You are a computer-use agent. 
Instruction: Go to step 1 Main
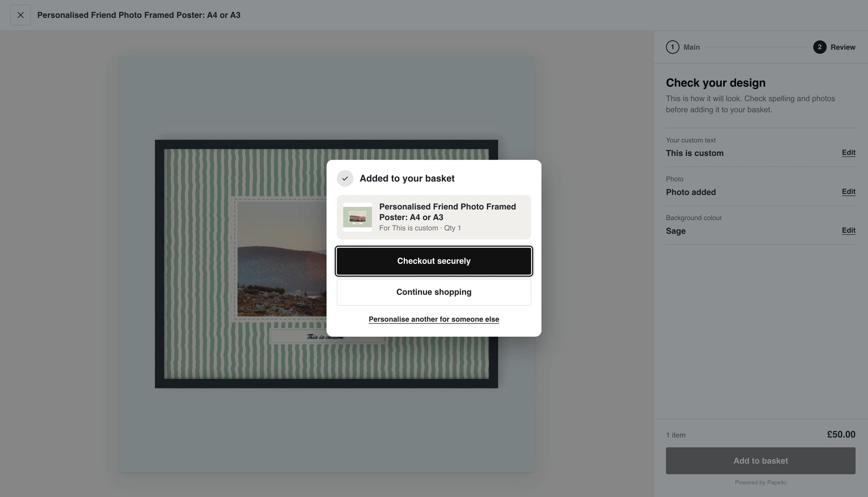pos(683,47)
